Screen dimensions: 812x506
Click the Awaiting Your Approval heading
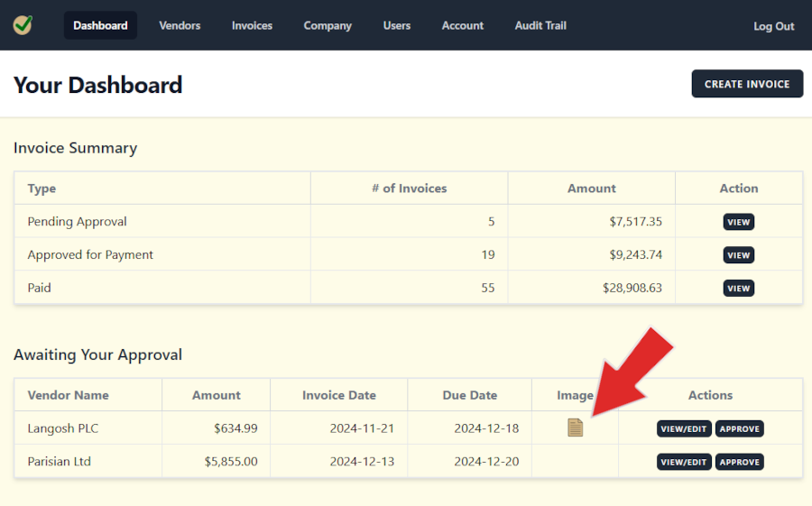pos(97,354)
